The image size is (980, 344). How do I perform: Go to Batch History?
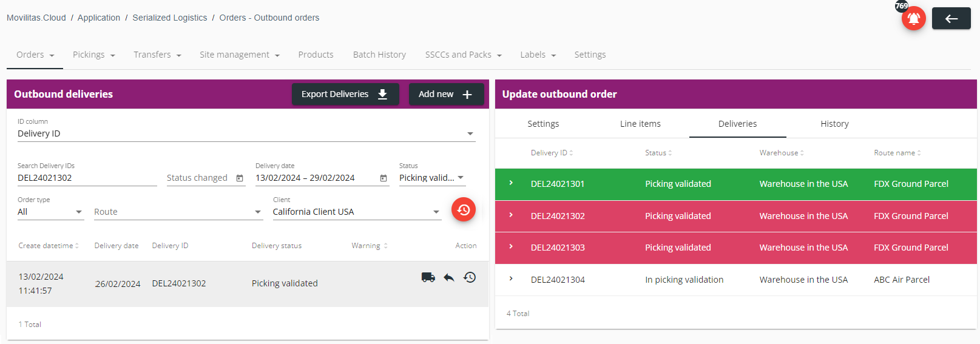click(x=379, y=55)
